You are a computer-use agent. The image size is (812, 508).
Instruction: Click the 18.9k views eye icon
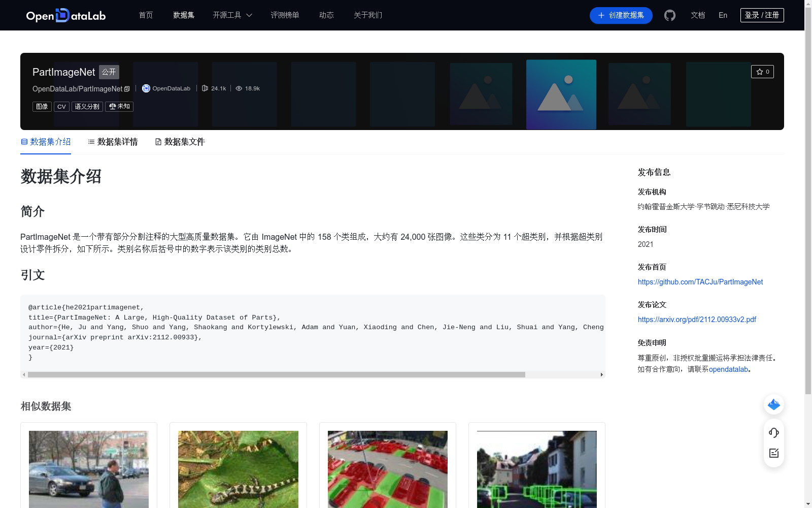pyautogui.click(x=239, y=88)
